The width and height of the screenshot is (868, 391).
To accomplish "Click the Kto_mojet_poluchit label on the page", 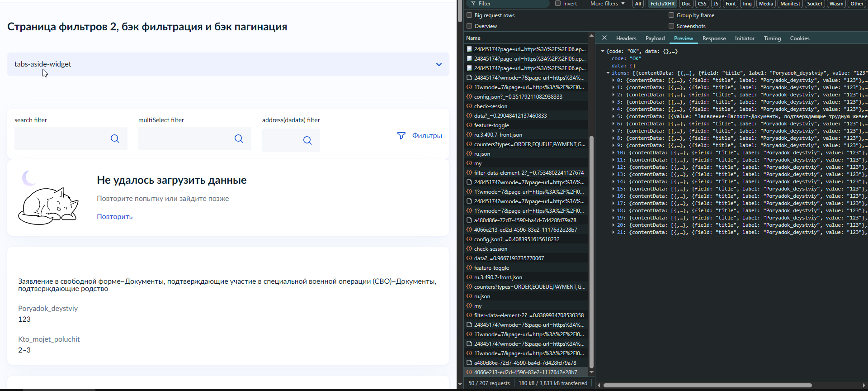I will (x=49, y=339).
